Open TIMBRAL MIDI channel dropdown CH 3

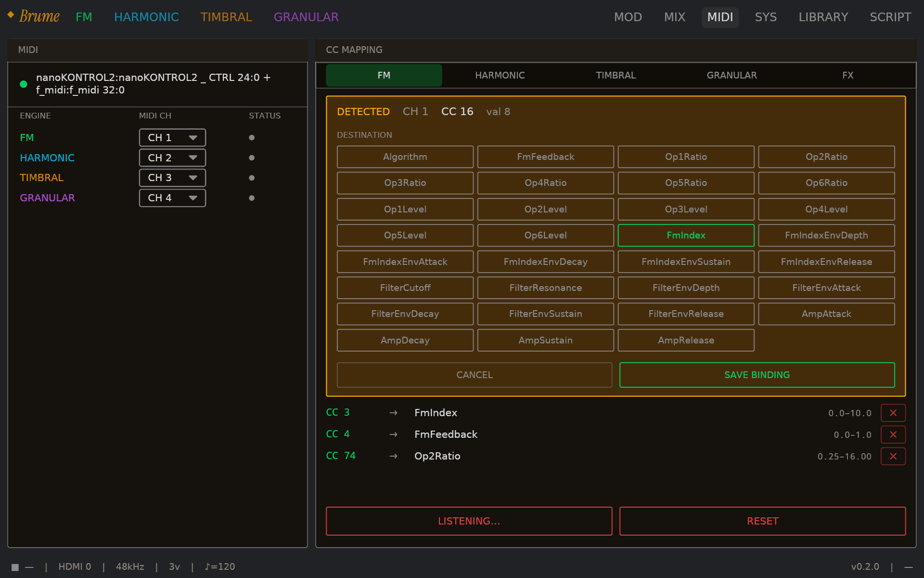click(x=172, y=178)
